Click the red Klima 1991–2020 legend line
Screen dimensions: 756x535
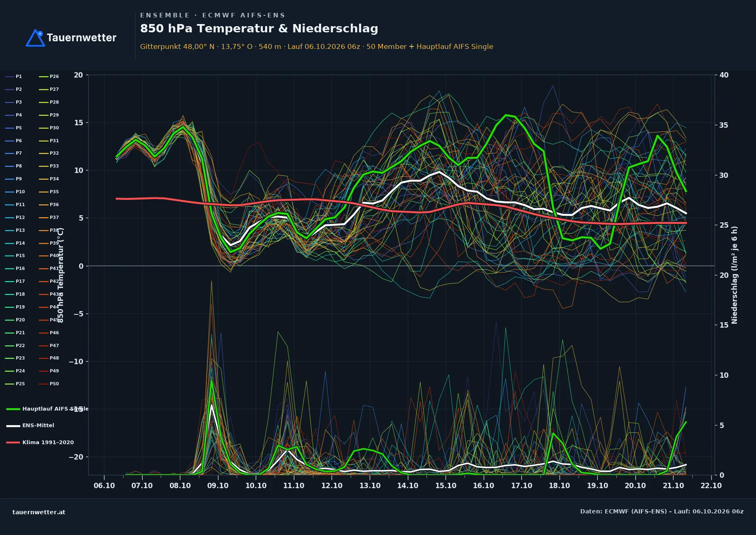(x=13, y=443)
